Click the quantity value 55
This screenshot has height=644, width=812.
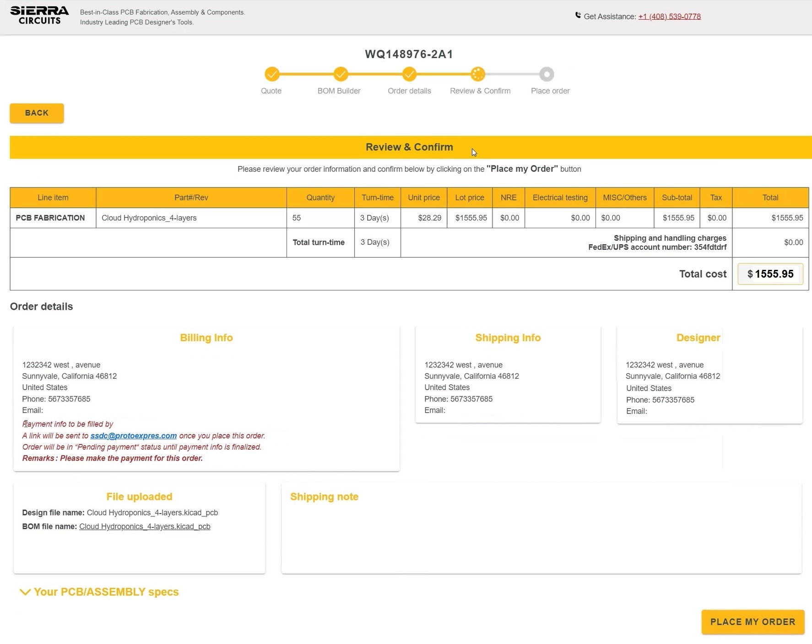(x=297, y=218)
